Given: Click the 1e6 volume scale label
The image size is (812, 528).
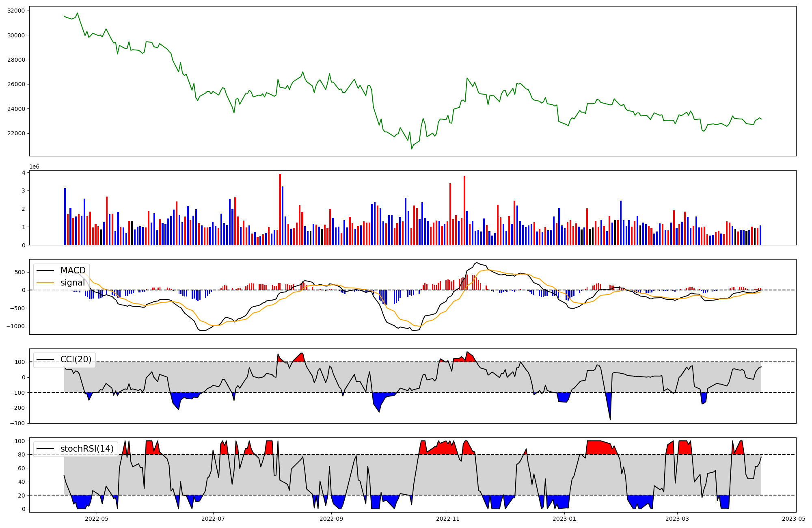Looking at the screenshot, I should coord(35,167).
